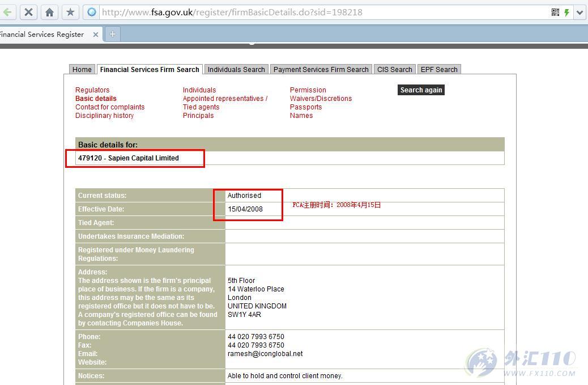The height and width of the screenshot is (385, 588).
Task: Open the Contact for complaints link
Action: (110, 107)
